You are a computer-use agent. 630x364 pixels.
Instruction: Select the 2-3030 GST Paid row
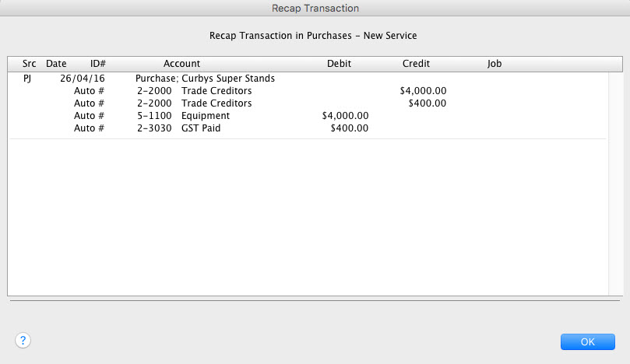point(308,128)
